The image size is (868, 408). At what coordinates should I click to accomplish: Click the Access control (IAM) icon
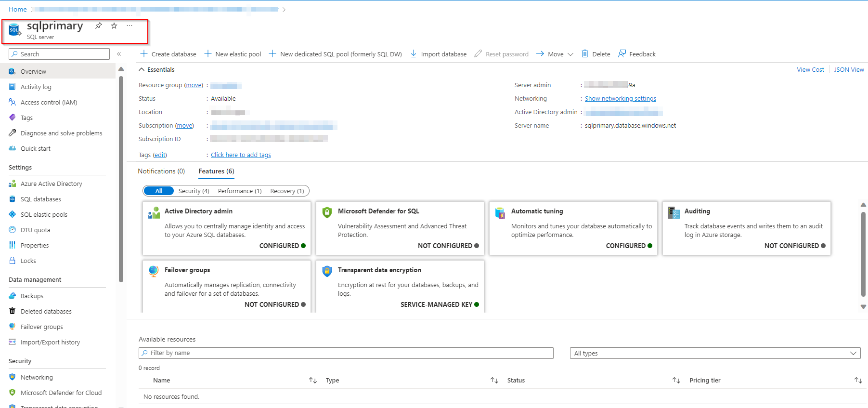13,102
